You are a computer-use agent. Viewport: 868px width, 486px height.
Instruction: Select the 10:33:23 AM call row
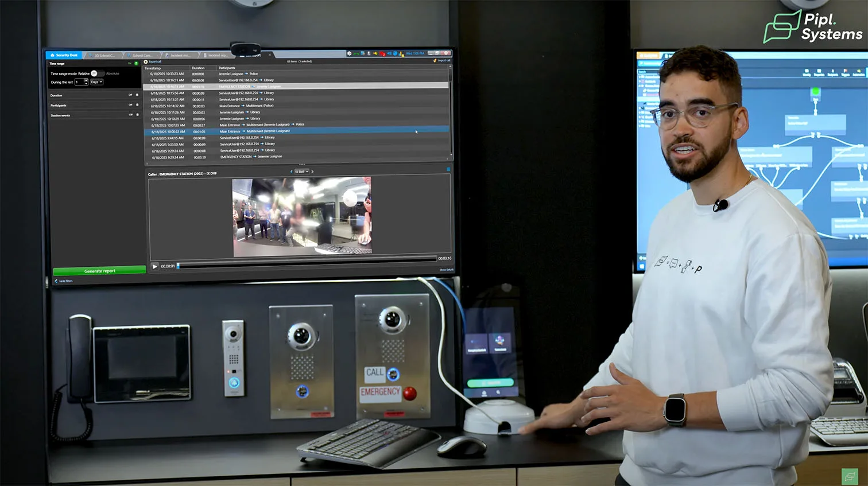coord(296,74)
